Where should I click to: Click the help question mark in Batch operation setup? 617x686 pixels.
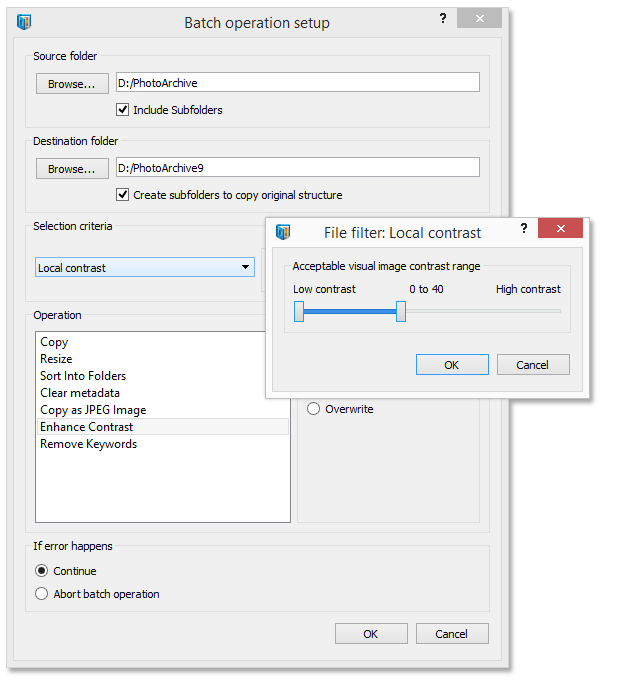[443, 18]
